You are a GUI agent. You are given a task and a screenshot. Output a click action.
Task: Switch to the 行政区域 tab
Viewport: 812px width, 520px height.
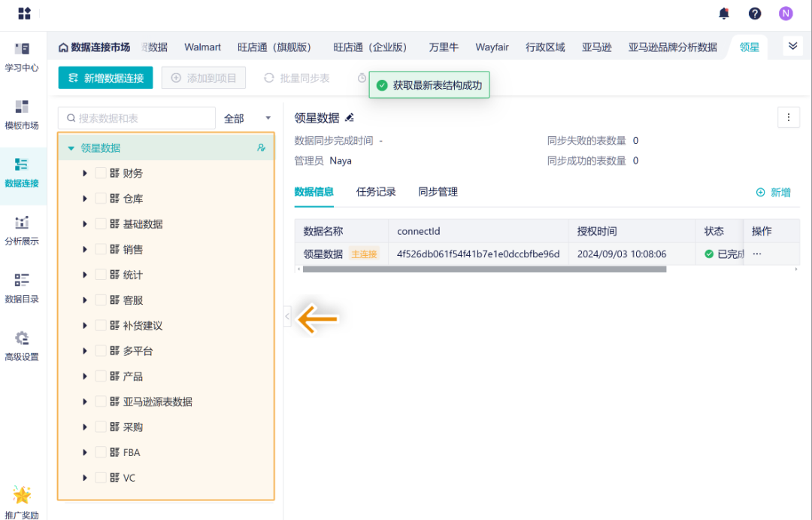point(545,47)
